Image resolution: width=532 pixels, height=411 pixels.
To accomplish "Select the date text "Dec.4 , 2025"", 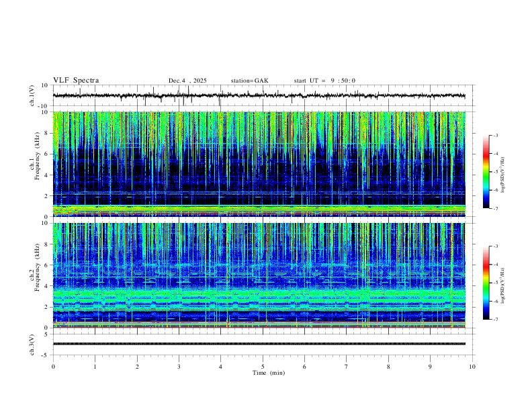I will [187, 81].
